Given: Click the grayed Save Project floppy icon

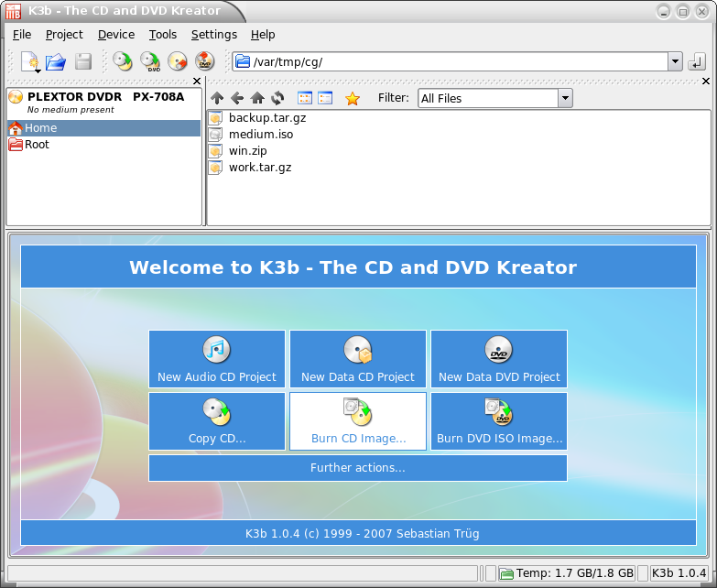Looking at the screenshot, I should (x=83, y=61).
